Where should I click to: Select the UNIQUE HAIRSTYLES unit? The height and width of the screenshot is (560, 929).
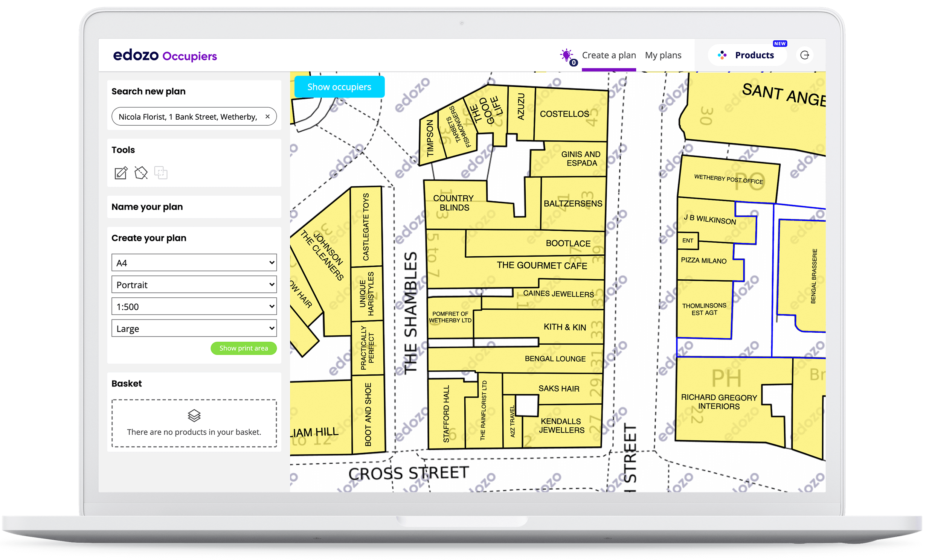[366, 294]
